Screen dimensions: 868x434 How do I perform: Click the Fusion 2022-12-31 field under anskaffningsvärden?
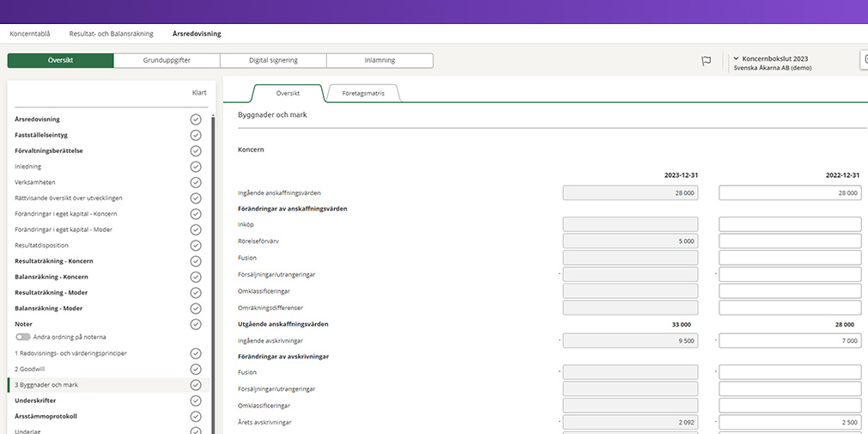click(x=790, y=258)
